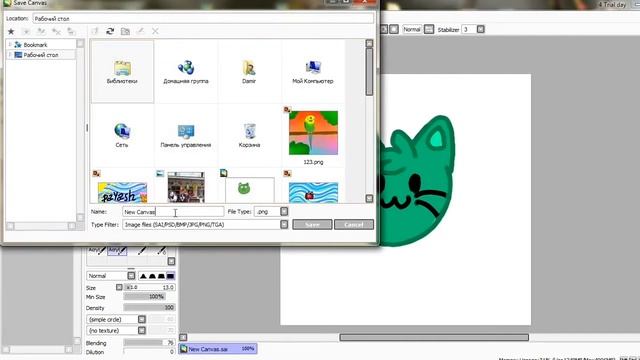Click the Save button
The height and width of the screenshot is (360, 640).
tap(312, 224)
